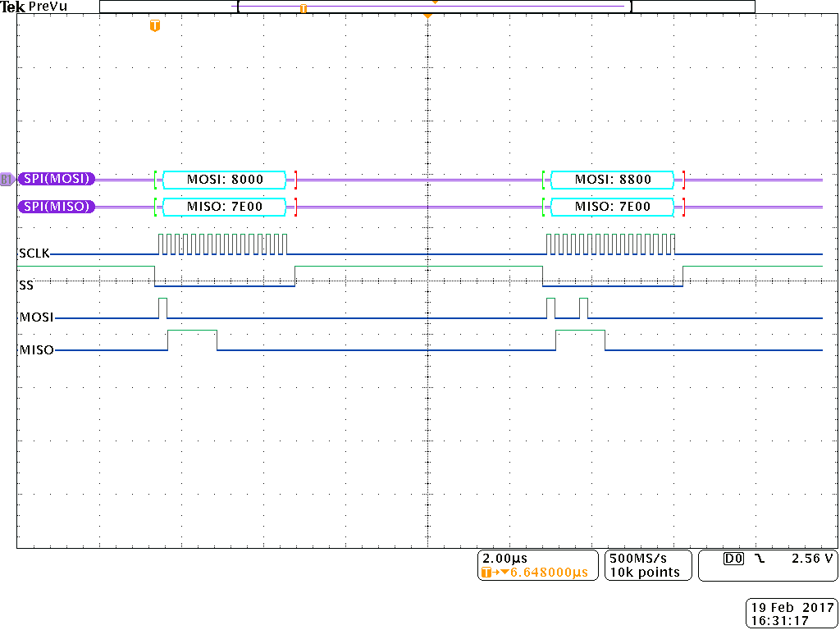Click the decoded packet MOSI: 8000

225,180
